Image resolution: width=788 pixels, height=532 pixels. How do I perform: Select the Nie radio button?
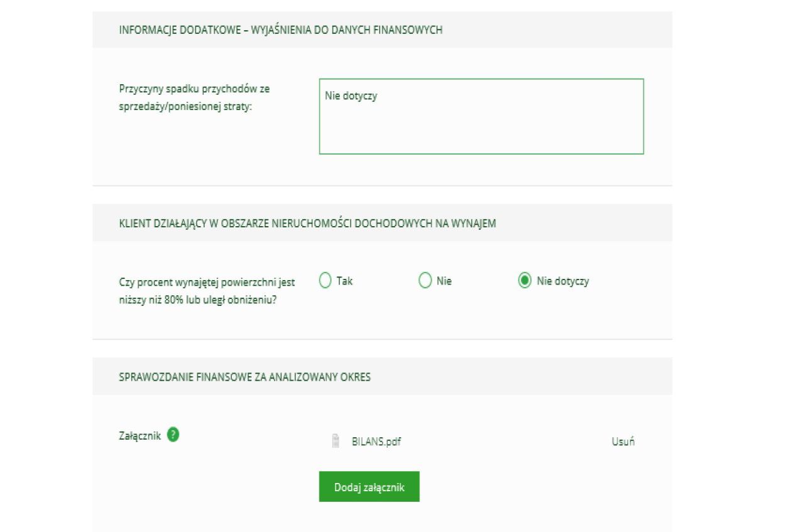coord(425,281)
